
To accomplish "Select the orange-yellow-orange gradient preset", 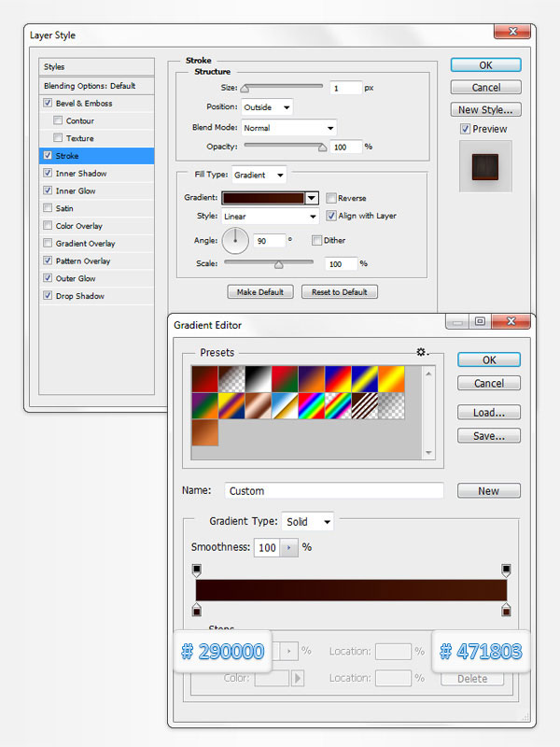I will [x=391, y=379].
